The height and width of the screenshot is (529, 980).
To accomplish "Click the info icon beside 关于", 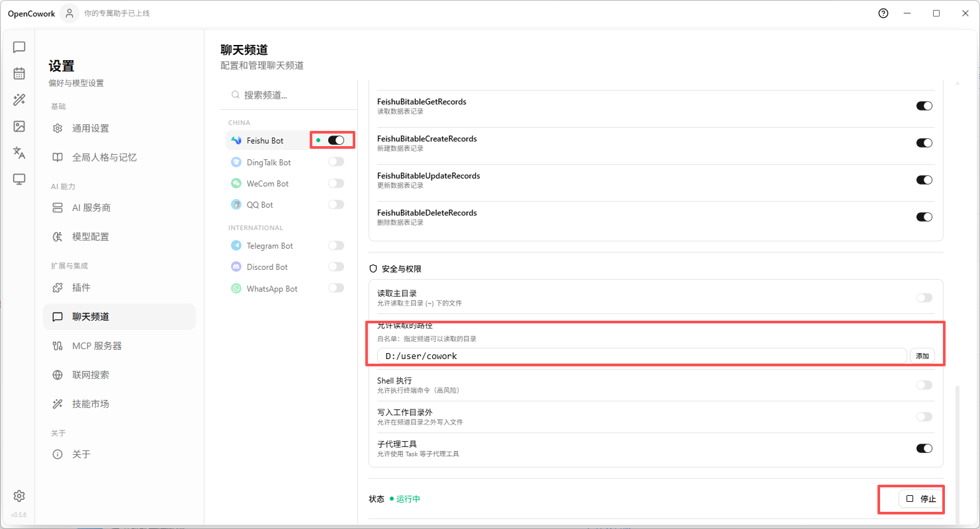I will pyautogui.click(x=58, y=454).
